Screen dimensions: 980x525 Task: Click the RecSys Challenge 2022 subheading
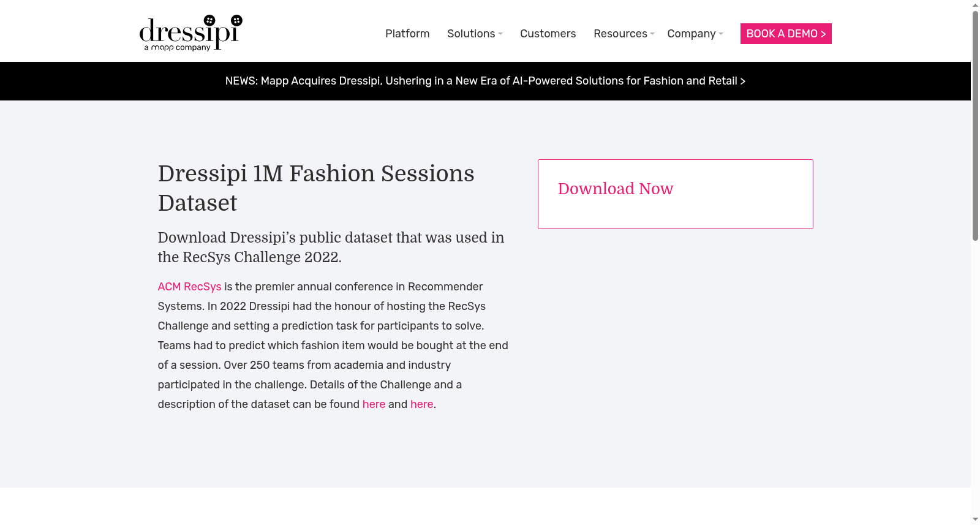331,247
